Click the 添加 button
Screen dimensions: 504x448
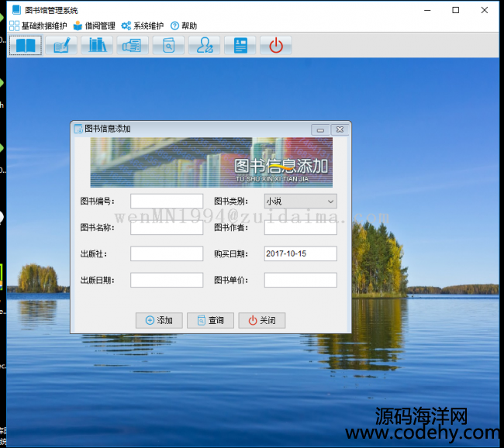point(159,320)
